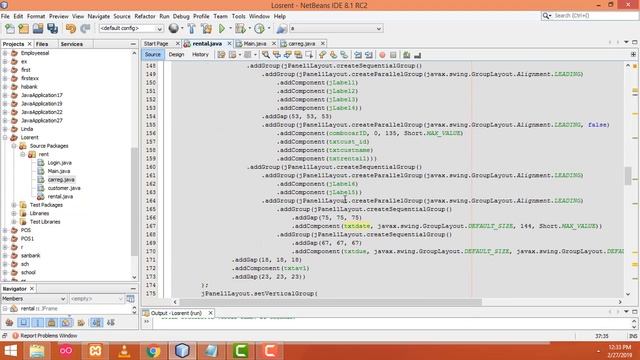This screenshot has height=360, width=640.
Task: Switch to the Files tab
Action: click(x=42, y=44)
